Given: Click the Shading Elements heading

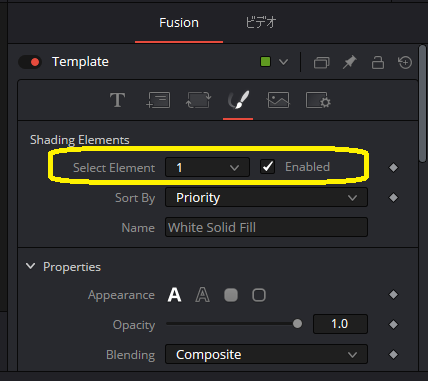Looking at the screenshot, I should coord(80,140).
